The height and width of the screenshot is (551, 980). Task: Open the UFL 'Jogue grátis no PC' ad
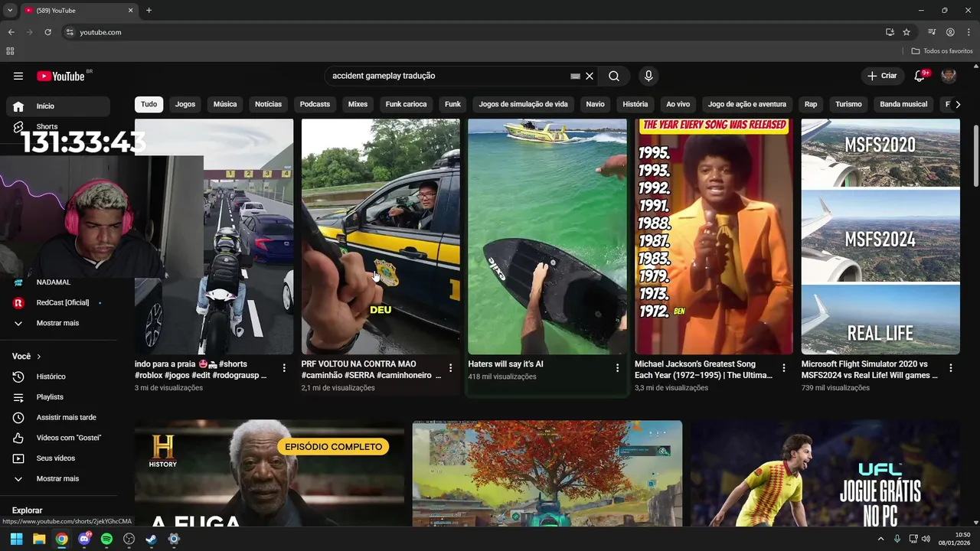click(x=825, y=473)
